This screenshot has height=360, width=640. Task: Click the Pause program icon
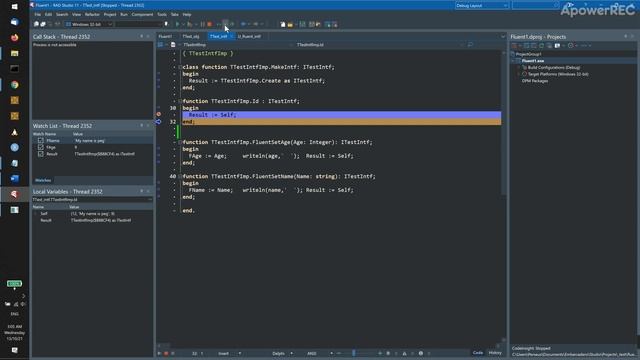click(x=202, y=24)
